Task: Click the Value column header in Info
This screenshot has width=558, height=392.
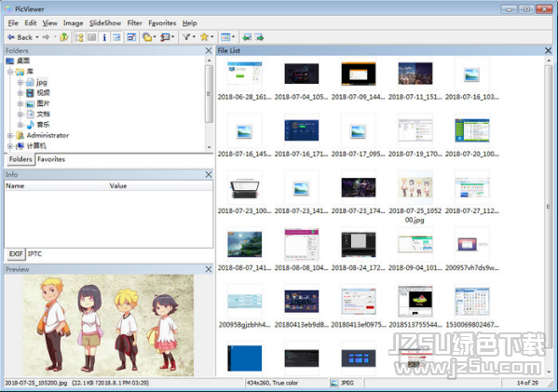Action: [x=160, y=185]
